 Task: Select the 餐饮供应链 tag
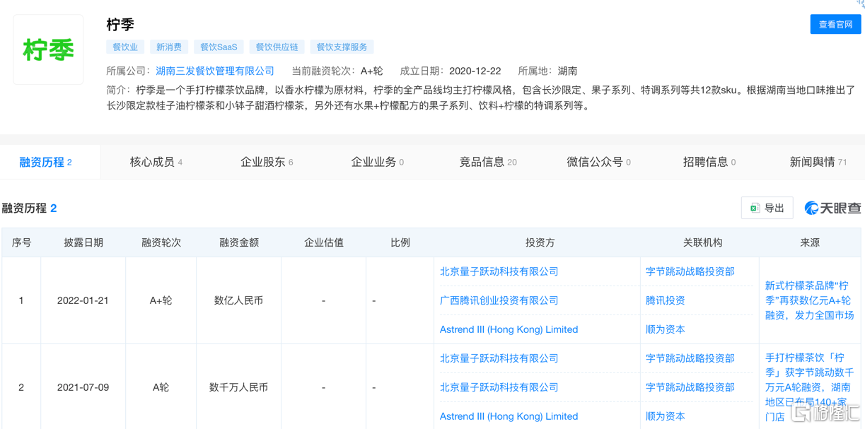tap(277, 47)
